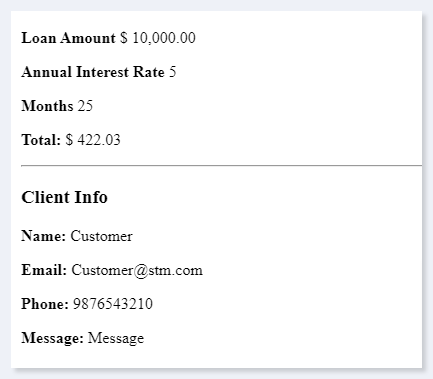
Task: Click the Email label
Action: (x=44, y=270)
